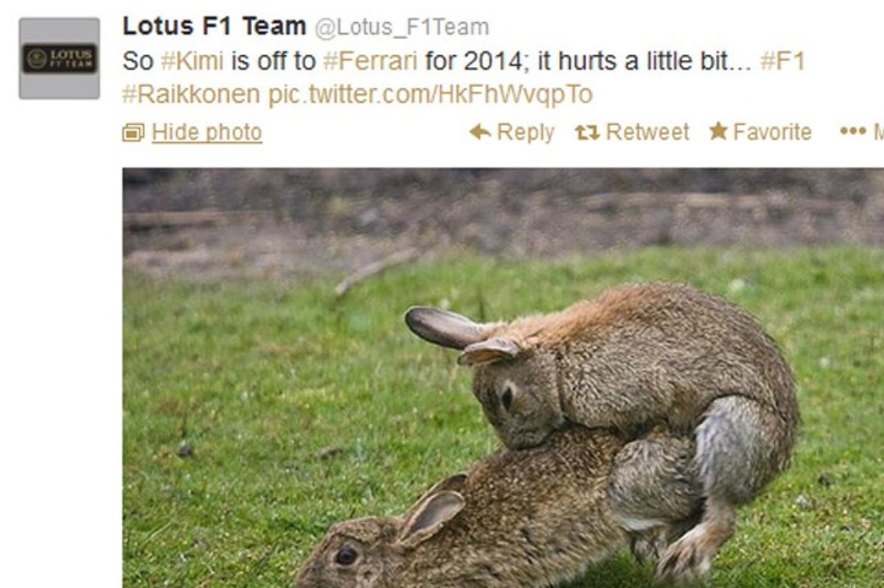Select the Favorite text label
The image size is (884, 588).
[772, 132]
